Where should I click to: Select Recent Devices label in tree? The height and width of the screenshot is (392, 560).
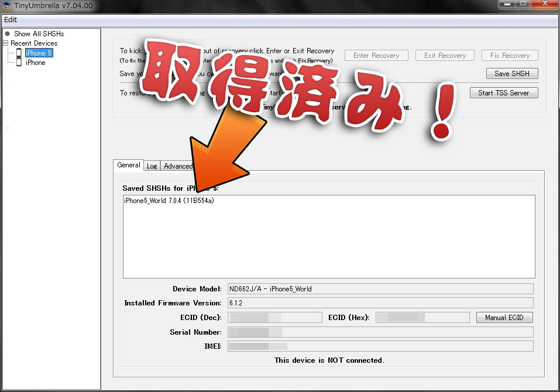click(x=34, y=43)
